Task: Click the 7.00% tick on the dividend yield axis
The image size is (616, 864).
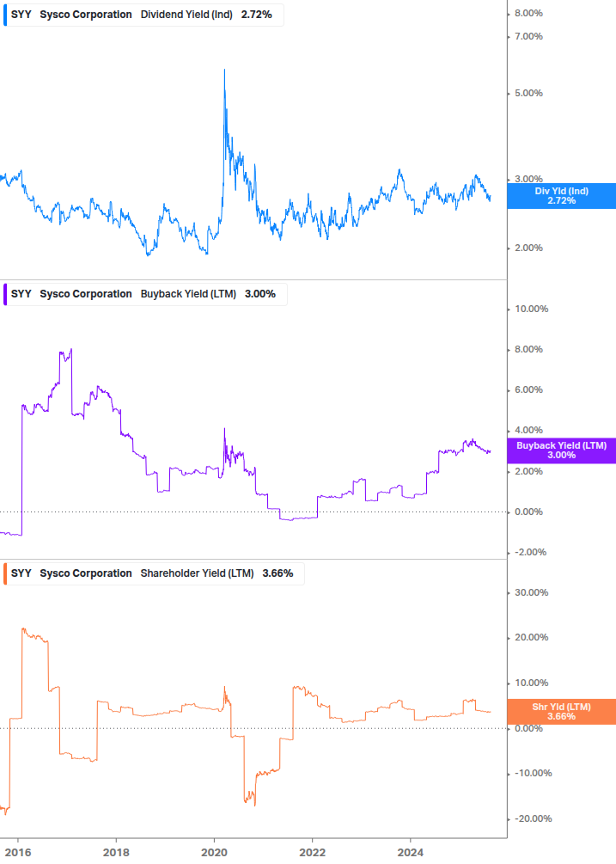Action: pyautogui.click(x=528, y=36)
